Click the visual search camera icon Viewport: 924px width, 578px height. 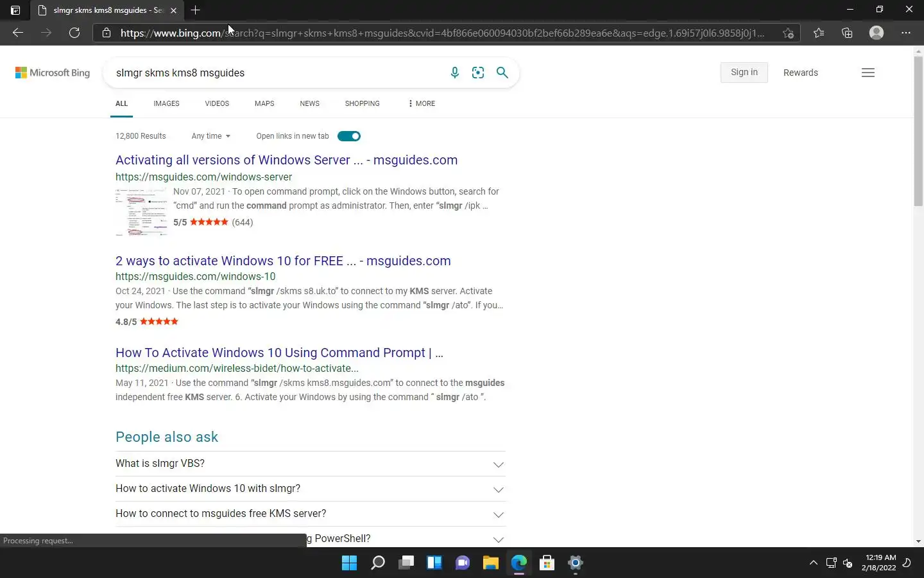478,73
